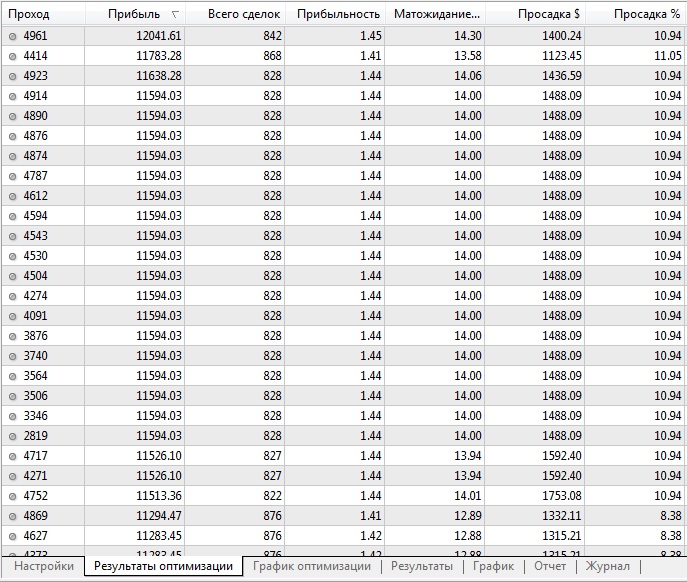Image resolution: width=687 pixels, height=582 pixels.
Task: Select the Результаты оптимизации tab
Action: (x=163, y=566)
